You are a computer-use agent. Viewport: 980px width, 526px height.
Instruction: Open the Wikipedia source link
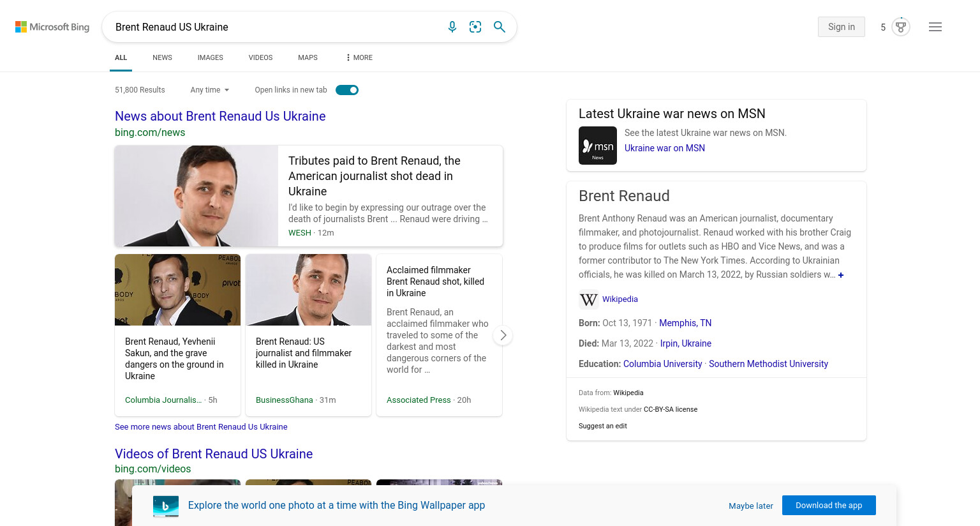620,299
